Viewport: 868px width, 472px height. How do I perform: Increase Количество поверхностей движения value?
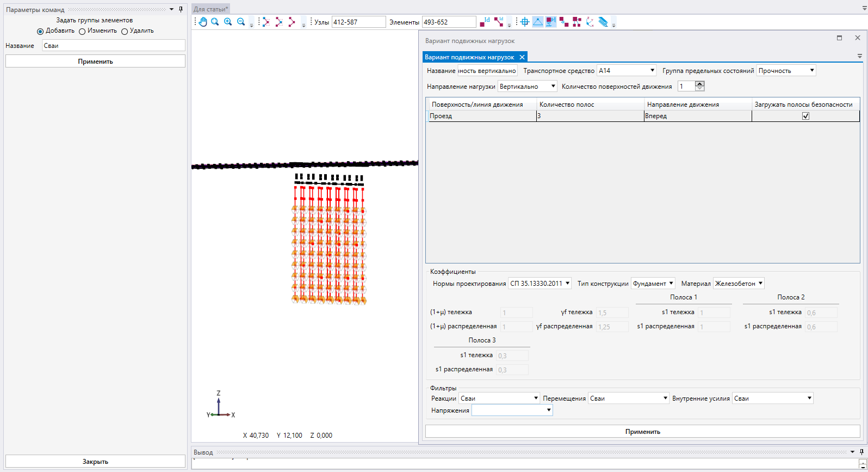[x=700, y=84]
